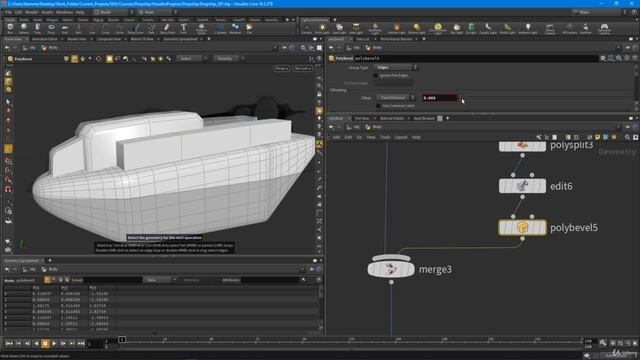
Task: Click the merge3 node in network
Action: pos(391,269)
